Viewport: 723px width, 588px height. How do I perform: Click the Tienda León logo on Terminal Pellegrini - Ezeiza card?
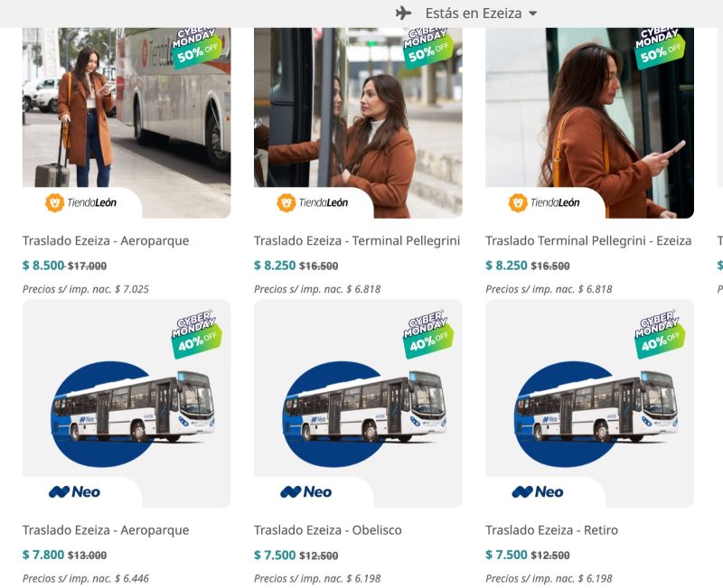click(544, 203)
